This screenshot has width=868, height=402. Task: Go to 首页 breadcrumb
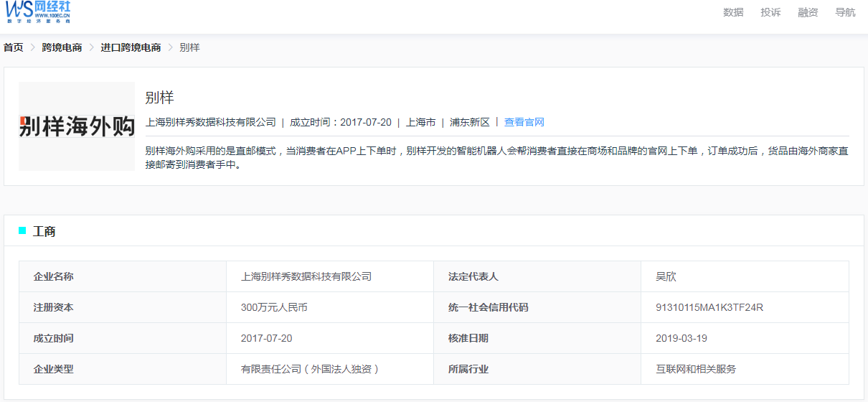[x=14, y=47]
